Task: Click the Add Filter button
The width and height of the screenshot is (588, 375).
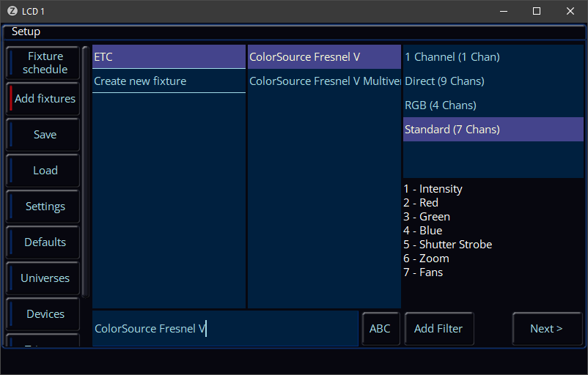Action: pos(438,329)
